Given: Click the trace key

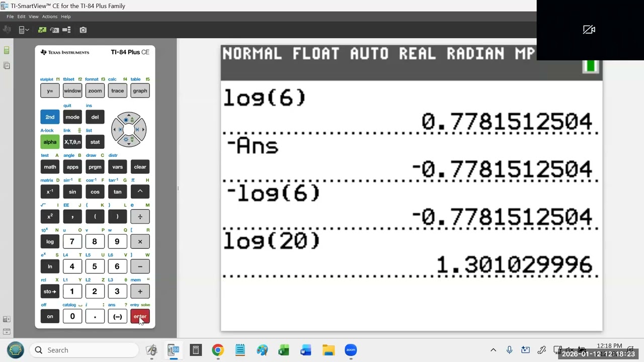Looking at the screenshot, I should [117, 91].
